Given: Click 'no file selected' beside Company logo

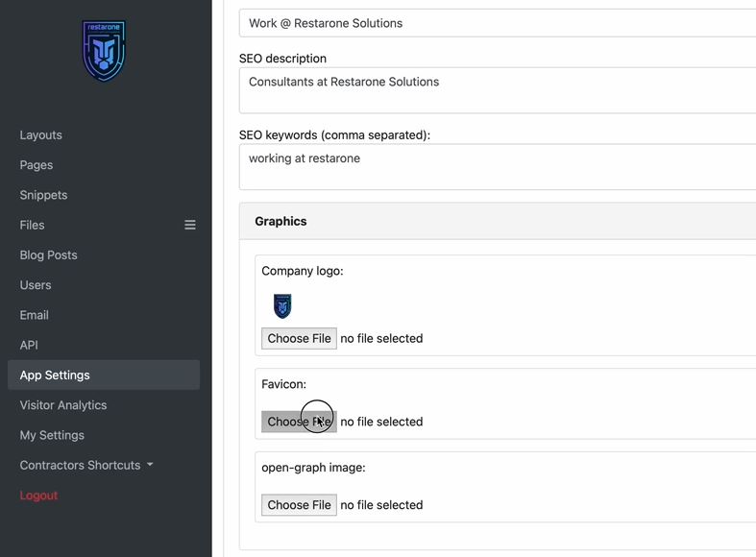Looking at the screenshot, I should click(x=381, y=338).
